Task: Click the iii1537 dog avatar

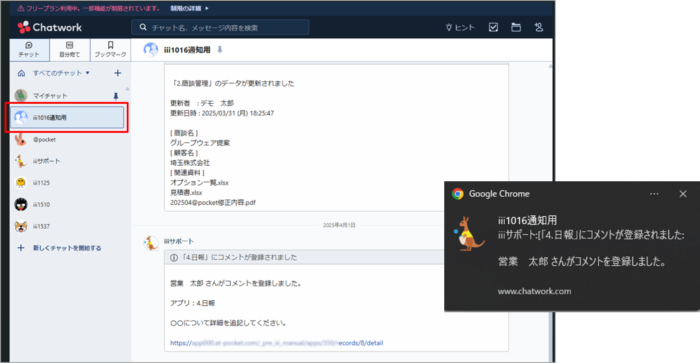Action: (x=21, y=226)
